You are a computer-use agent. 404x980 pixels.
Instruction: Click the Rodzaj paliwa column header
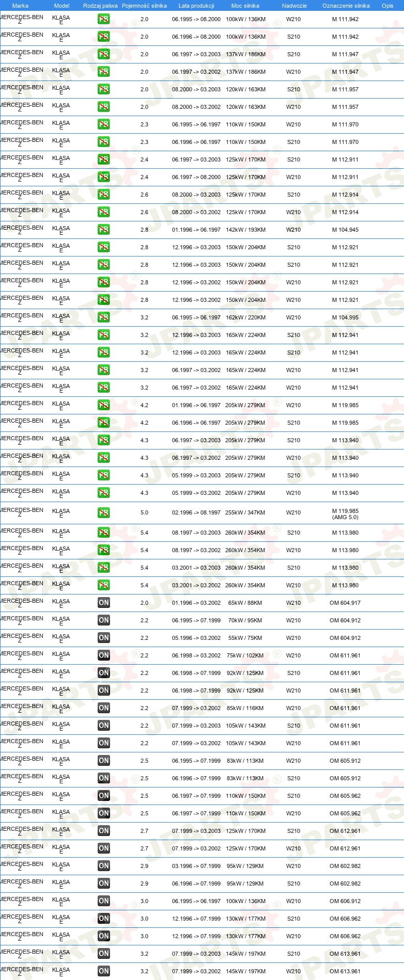[100, 6]
